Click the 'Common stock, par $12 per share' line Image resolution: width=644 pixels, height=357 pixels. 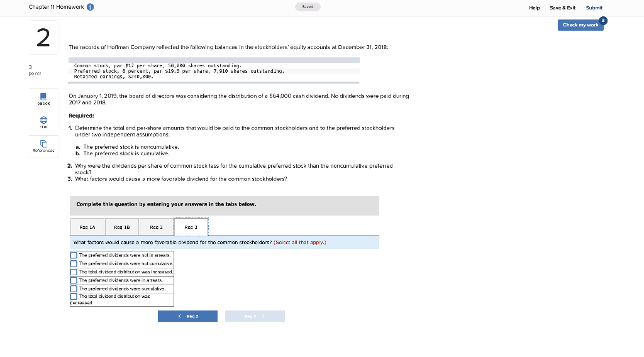[158, 65]
